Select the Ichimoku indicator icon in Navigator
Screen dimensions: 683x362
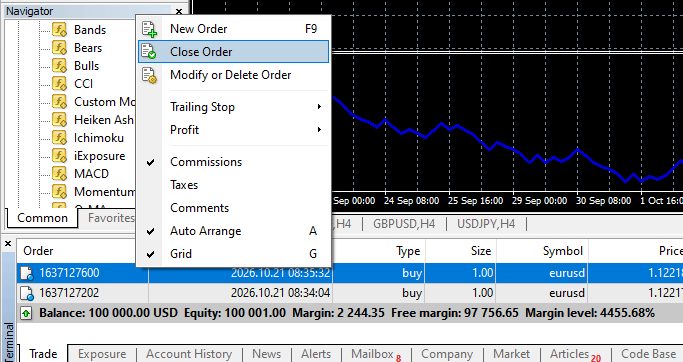click(x=59, y=138)
